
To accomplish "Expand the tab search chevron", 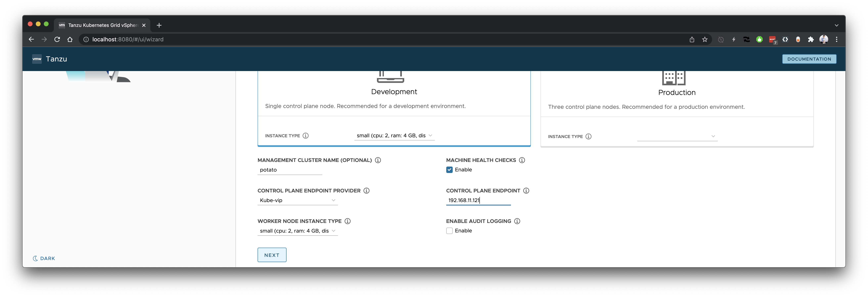I will pos(836,25).
